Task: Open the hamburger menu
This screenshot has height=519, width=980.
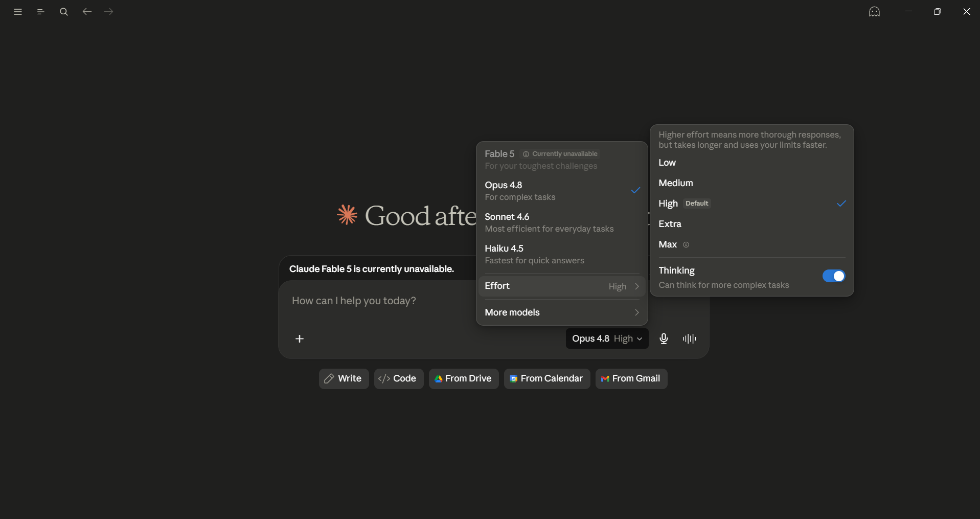Action: pos(18,12)
